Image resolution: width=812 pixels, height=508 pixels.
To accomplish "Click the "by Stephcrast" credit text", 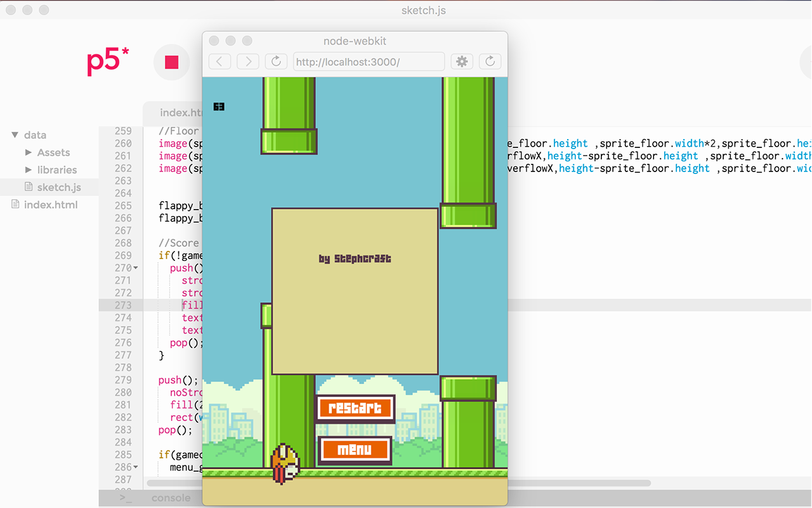I will pyautogui.click(x=355, y=258).
